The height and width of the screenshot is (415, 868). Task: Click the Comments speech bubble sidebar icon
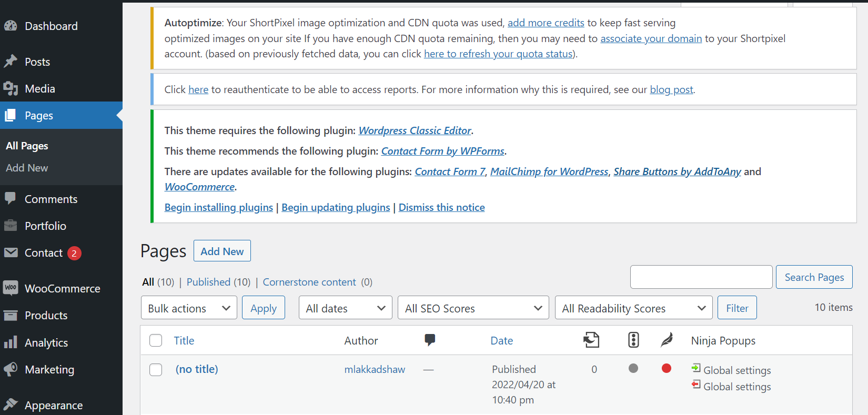[11, 199]
